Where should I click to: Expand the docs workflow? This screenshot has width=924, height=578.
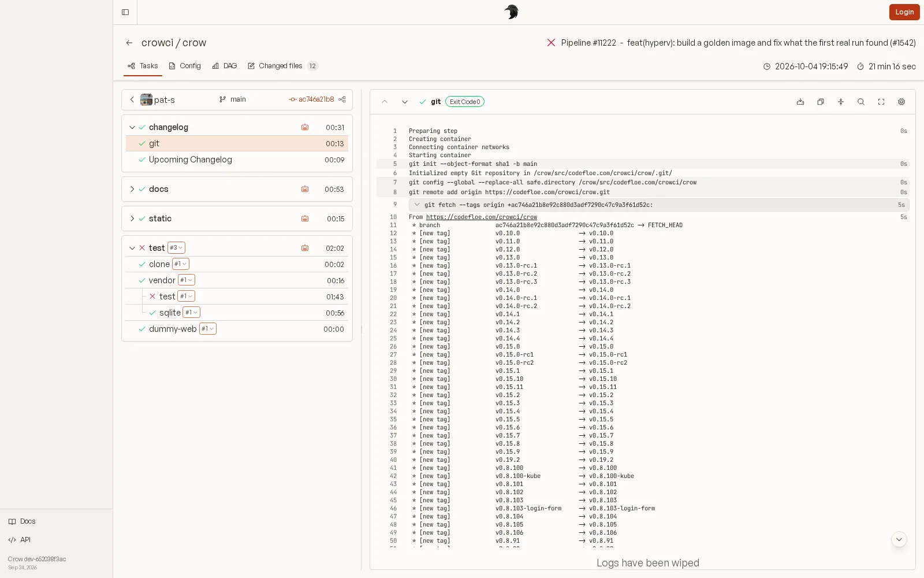(x=132, y=189)
